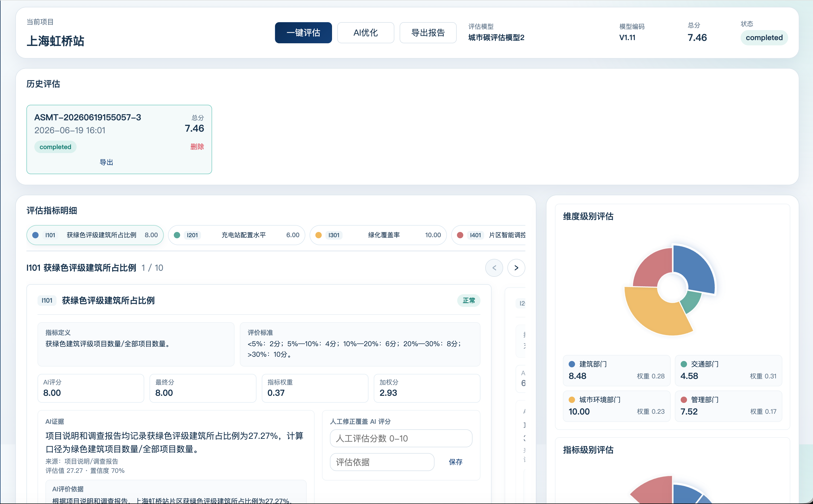Select the I101 获绿色评级建筑所占比例 tab

(x=95, y=235)
